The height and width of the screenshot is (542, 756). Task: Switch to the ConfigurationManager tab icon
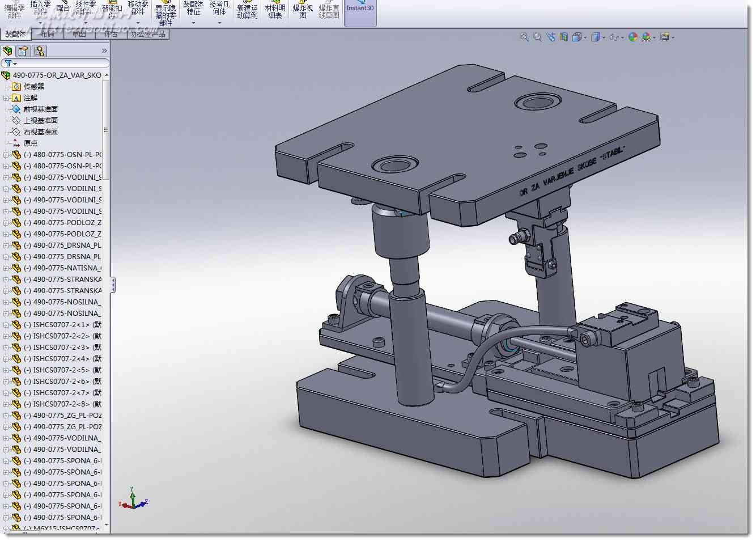(39, 51)
